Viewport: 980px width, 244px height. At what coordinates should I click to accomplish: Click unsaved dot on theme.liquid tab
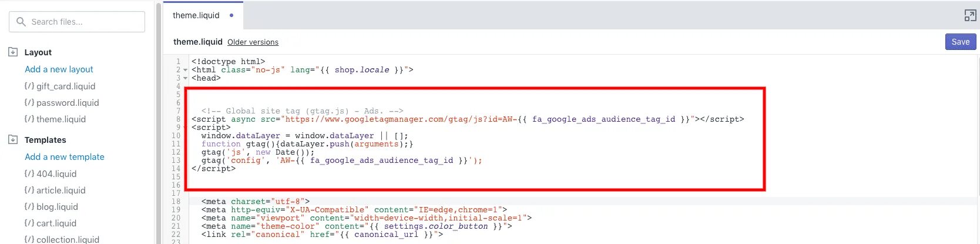(x=231, y=15)
